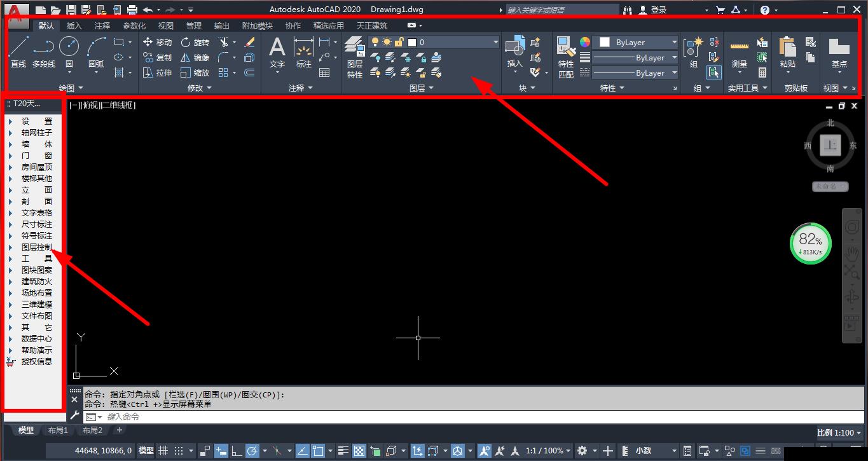Open the 布局1 layout tab
The height and width of the screenshot is (461, 868).
coord(58,430)
